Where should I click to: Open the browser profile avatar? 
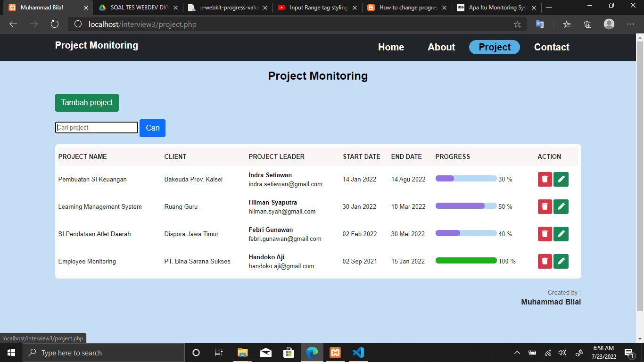tap(609, 24)
